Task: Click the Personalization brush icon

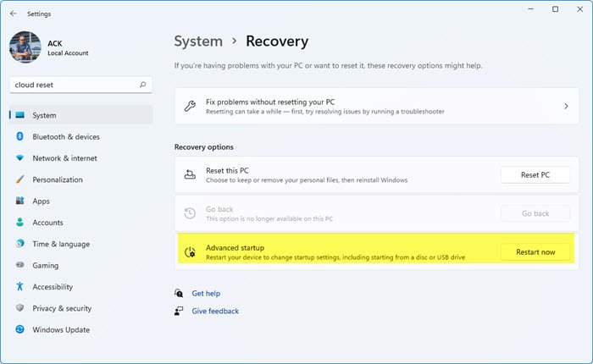Action: click(x=20, y=179)
